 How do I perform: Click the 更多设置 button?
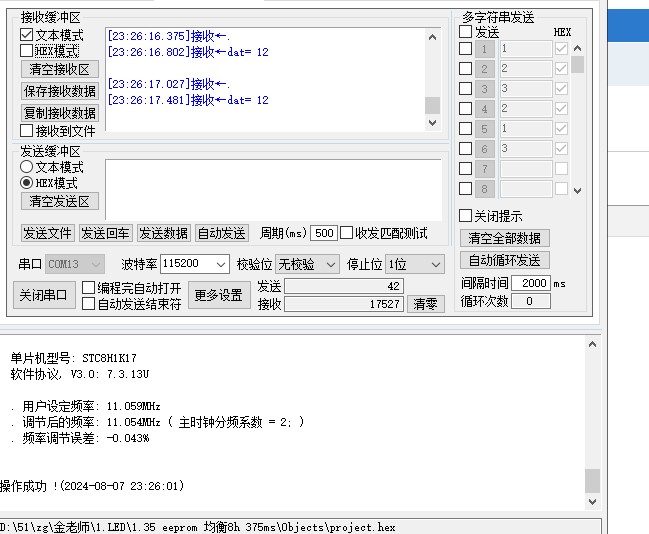coord(219,295)
